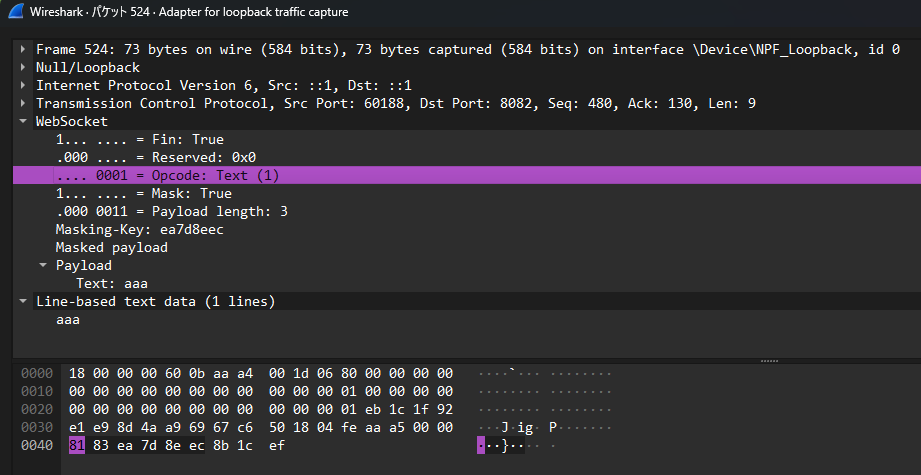921x475 pixels.
Task: Click hex byte ef at end of row 0040
Action: point(277,446)
